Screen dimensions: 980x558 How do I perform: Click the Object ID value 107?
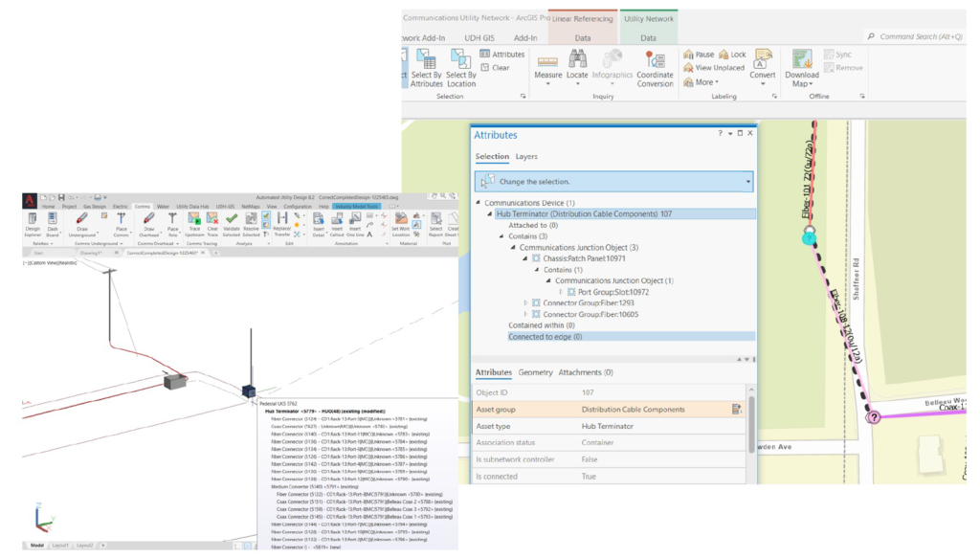(588, 392)
